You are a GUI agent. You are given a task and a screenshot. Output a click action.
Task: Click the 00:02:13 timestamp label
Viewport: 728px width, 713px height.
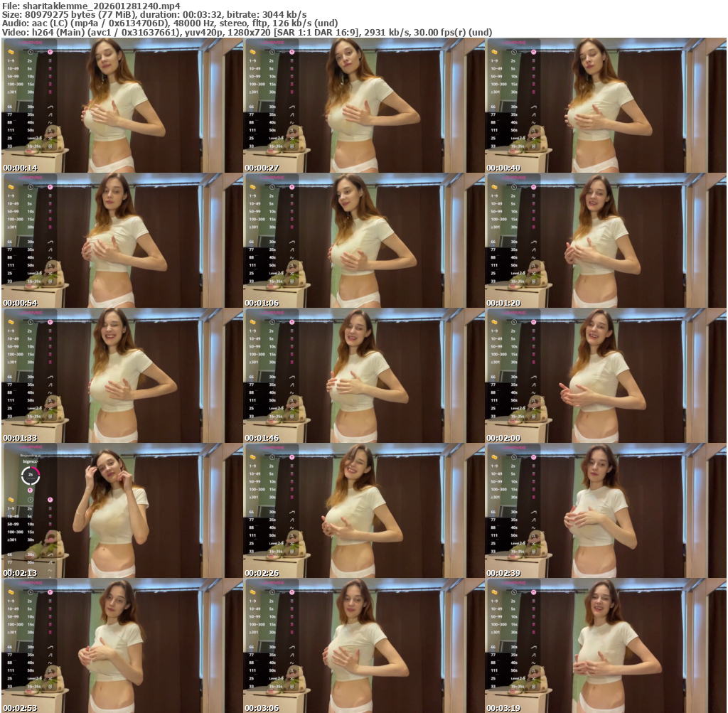(x=20, y=573)
